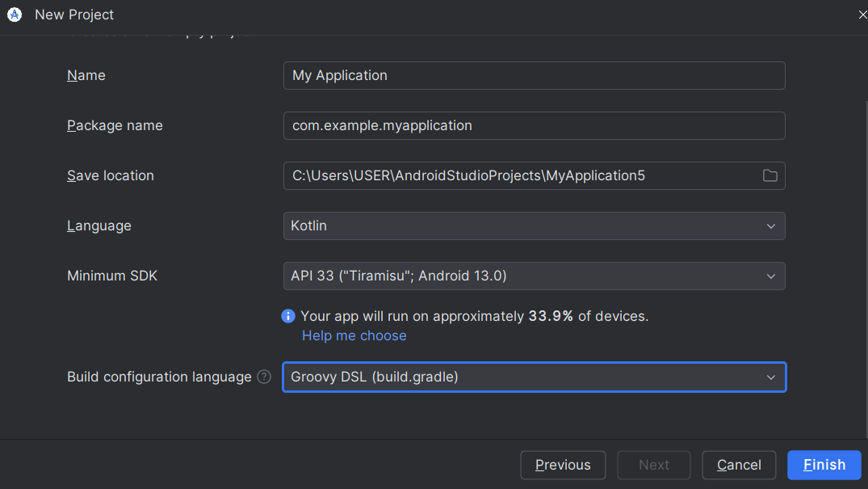Click the Save location label
Image resolution: width=868 pixels, height=489 pixels.
coord(111,175)
